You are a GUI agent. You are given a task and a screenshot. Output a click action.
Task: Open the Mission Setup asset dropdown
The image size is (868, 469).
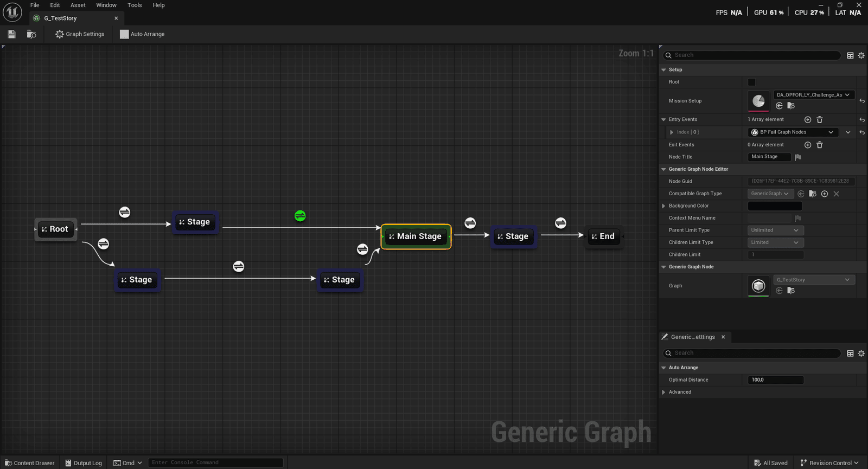click(814, 95)
